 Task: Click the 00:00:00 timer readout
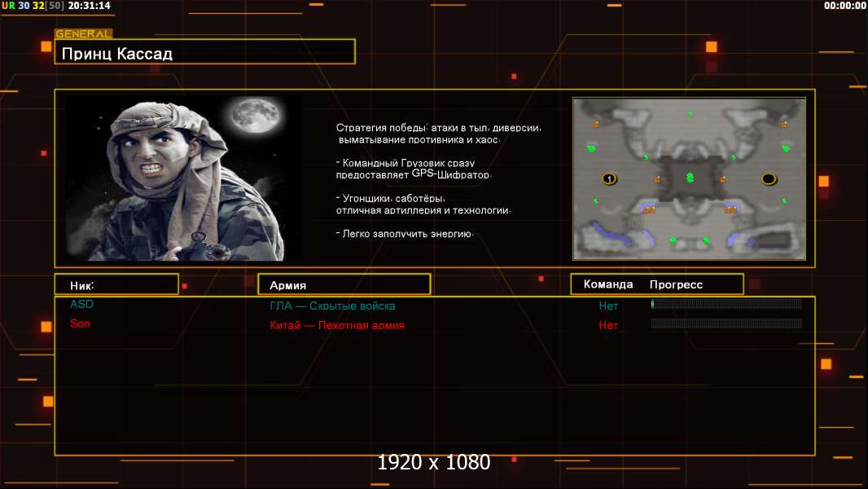click(x=844, y=6)
